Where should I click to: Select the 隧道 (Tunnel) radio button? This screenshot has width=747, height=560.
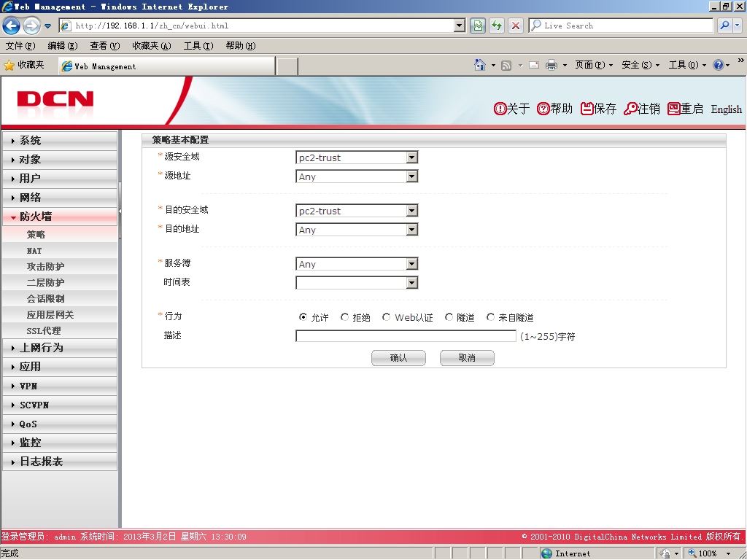(x=449, y=316)
